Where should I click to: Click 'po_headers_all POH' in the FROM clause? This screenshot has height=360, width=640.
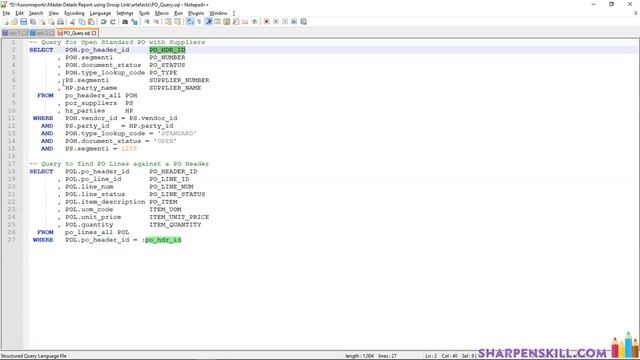coord(101,96)
